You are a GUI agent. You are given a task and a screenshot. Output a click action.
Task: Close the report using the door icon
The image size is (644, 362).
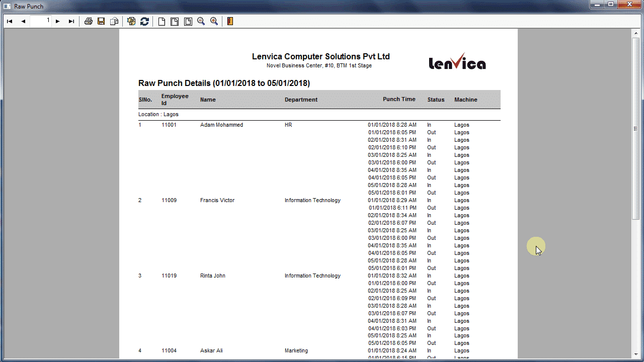(230, 22)
